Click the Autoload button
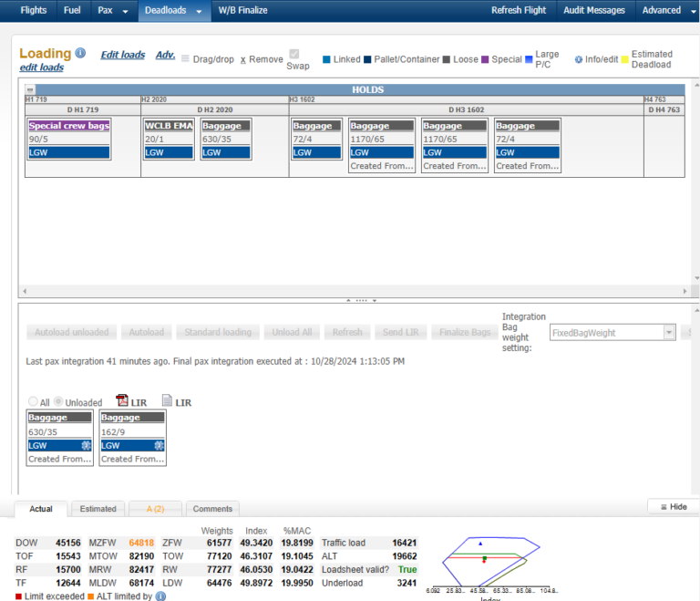This screenshot has height=601, width=700. coord(147,332)
